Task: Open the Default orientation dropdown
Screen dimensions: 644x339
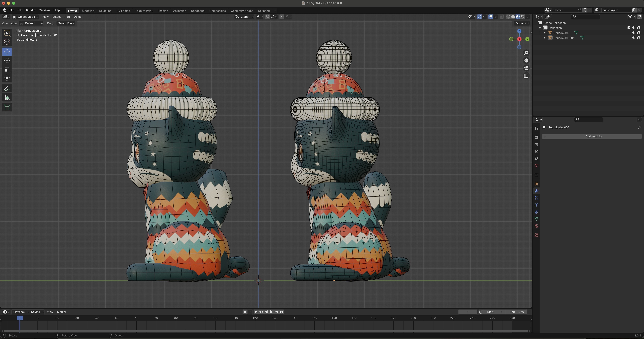Action: tap(31, 23)
